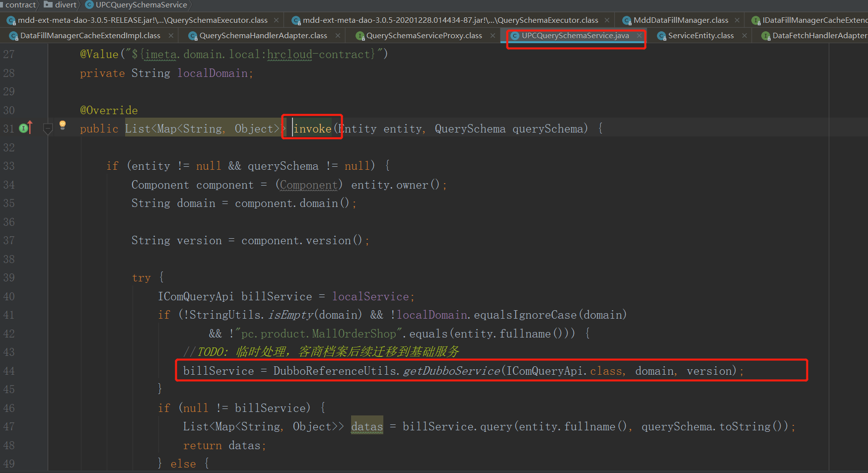Click line number 27 in the gutter
Viewport: 868px width, 473px height.
9,54
